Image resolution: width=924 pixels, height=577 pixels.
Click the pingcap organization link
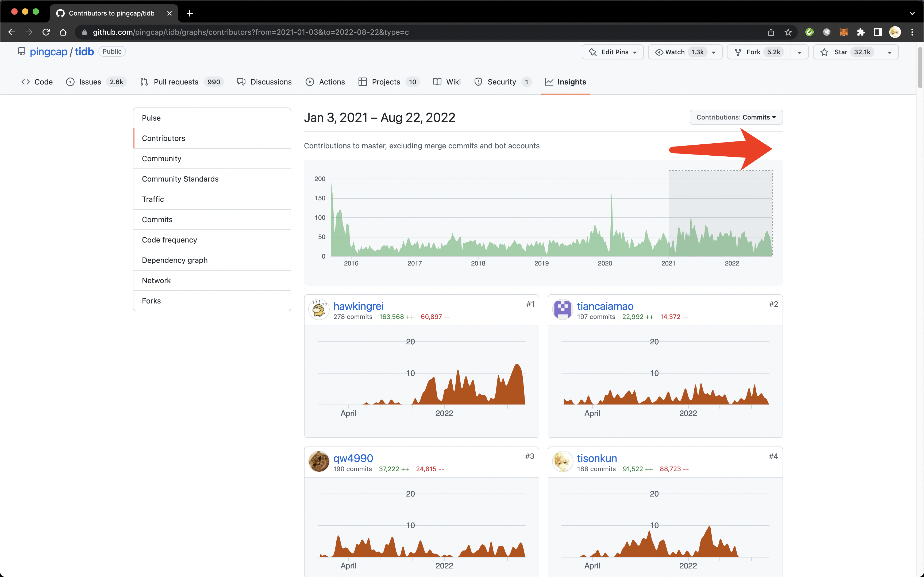[x=48, y=52]
